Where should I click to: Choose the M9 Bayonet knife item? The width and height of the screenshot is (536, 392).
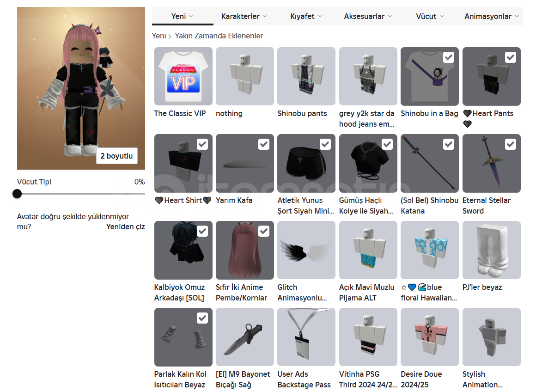click(x=245, y=337)
